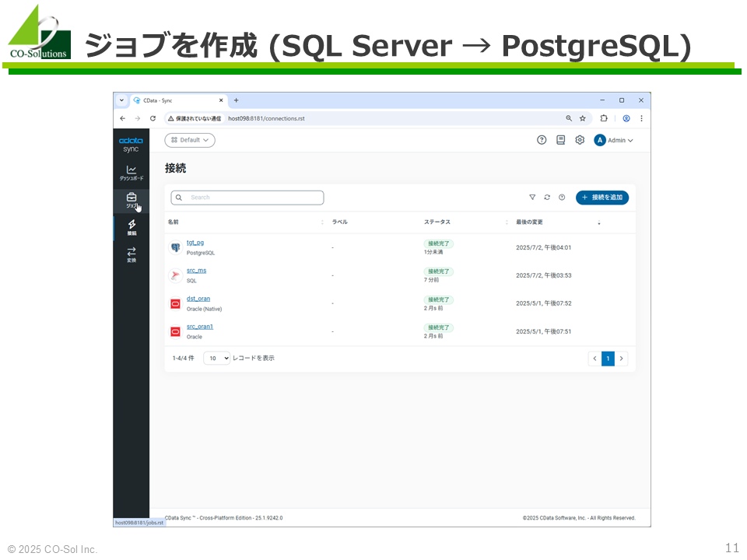Click the Oracle icon for src_oran1
The image size is (747, 560).
pyautogui.click(x=175, y=331)
